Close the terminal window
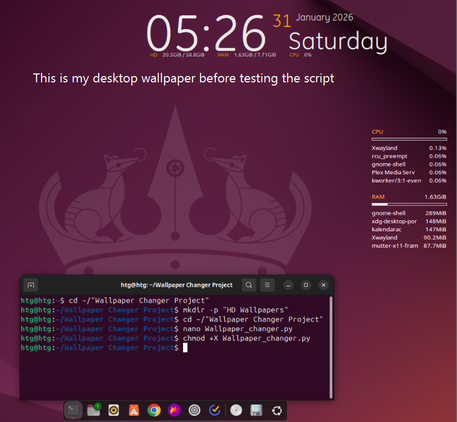The height and width of the screenshot is (422, 457). click(x=323, y=285)
